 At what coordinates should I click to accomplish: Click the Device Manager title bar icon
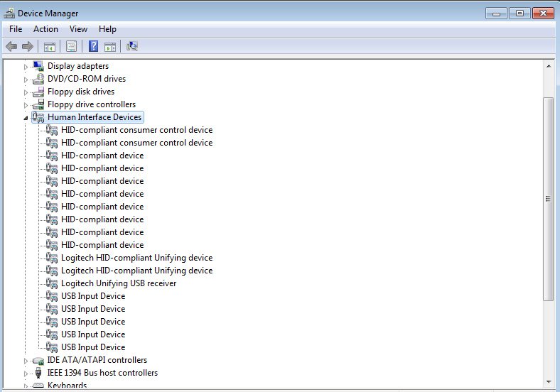pyautogui.click(x=9, y=13)
